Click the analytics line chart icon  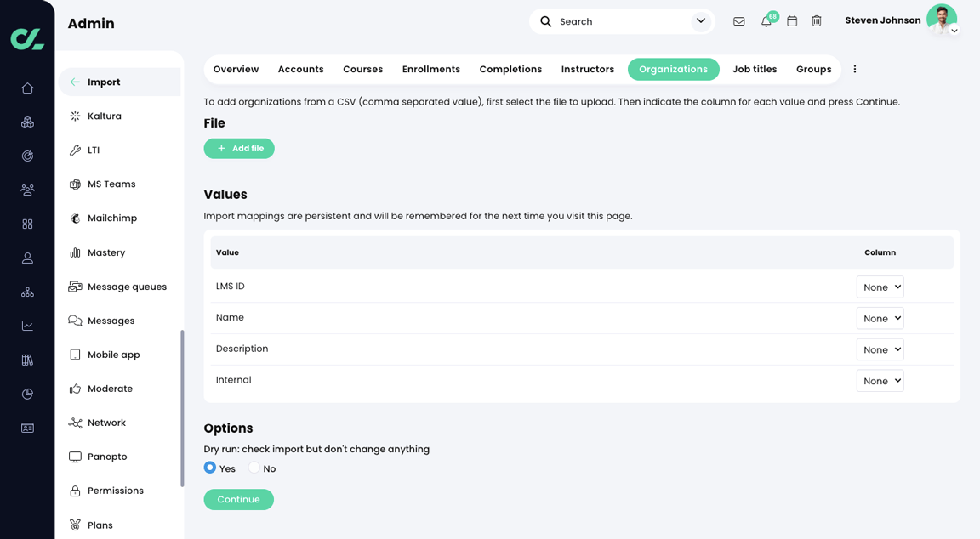pyautogui.click(x=27, y=326)
